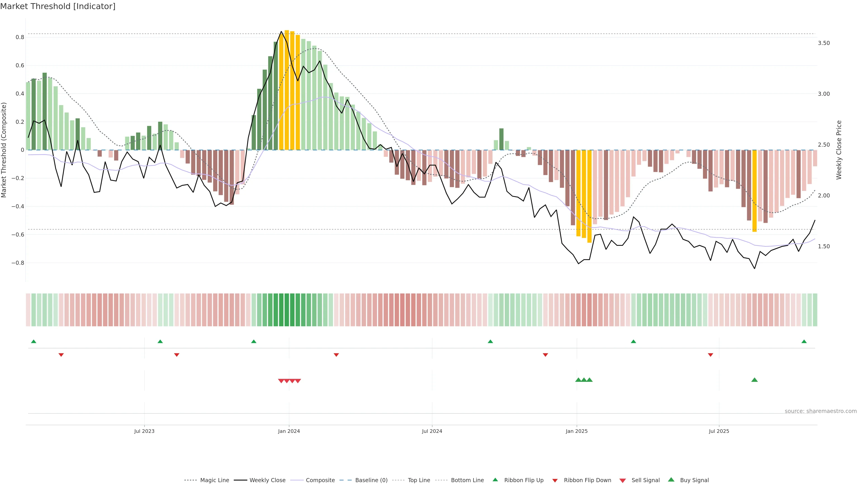Viewport: 868px width, 488px height.
Task: Click the Sell Signal legend icon
Action: (x=623, y=481)
